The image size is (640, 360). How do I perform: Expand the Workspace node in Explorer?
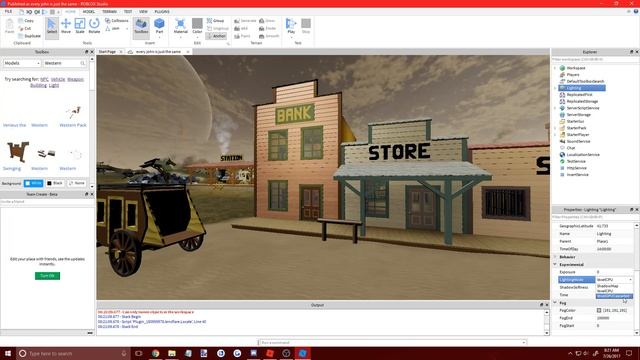(555, 68)
